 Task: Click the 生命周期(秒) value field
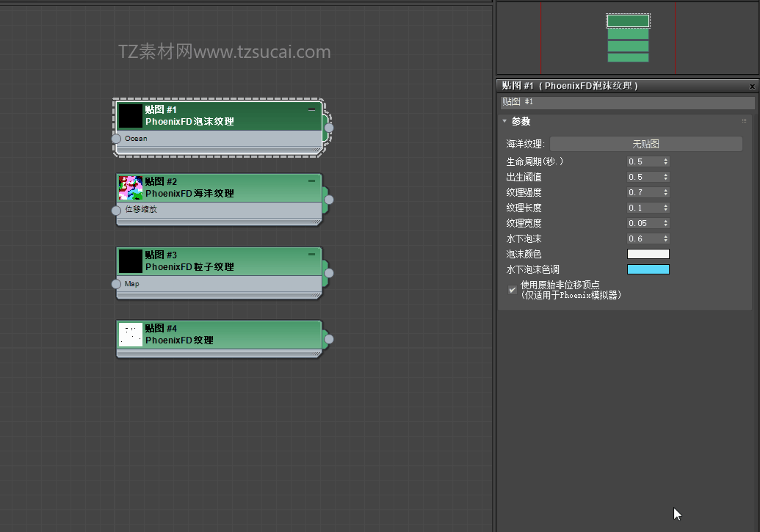[644, 161]
